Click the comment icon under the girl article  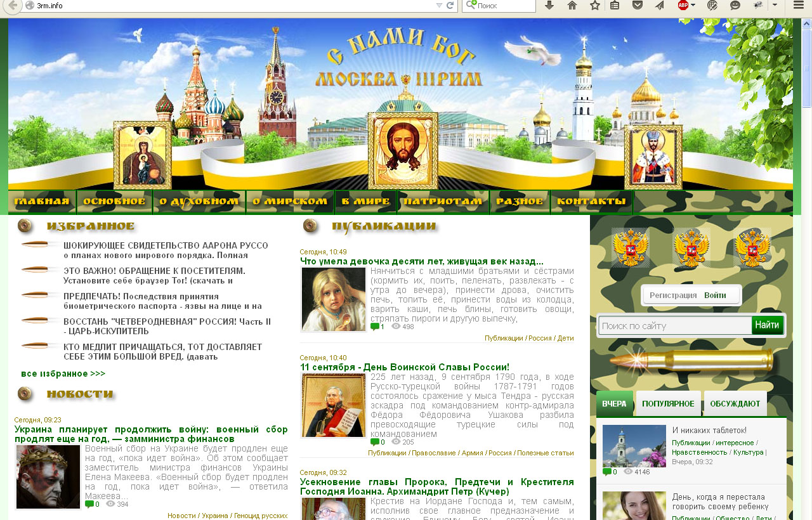pyautogui.click(x=375, y=327)
